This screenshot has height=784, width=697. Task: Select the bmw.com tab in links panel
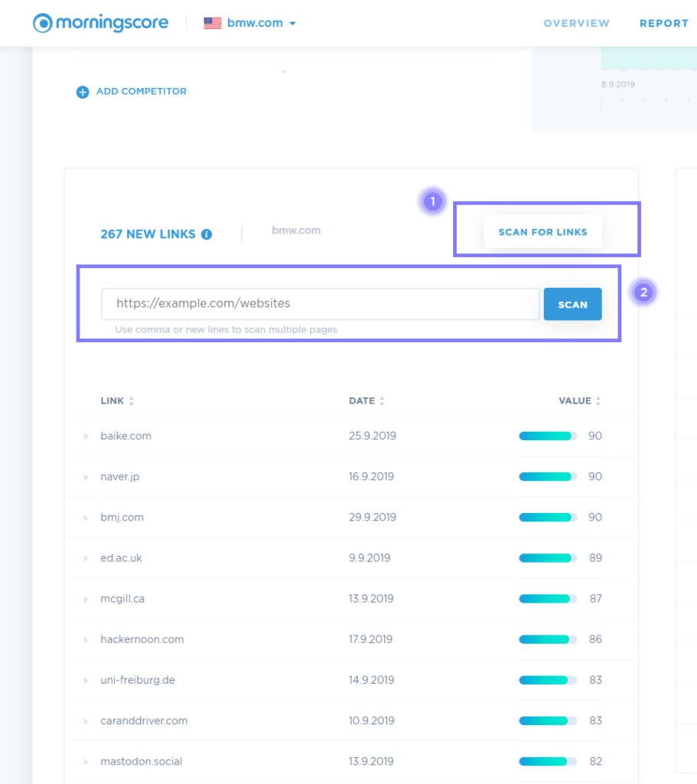click(x=296, y=230)
